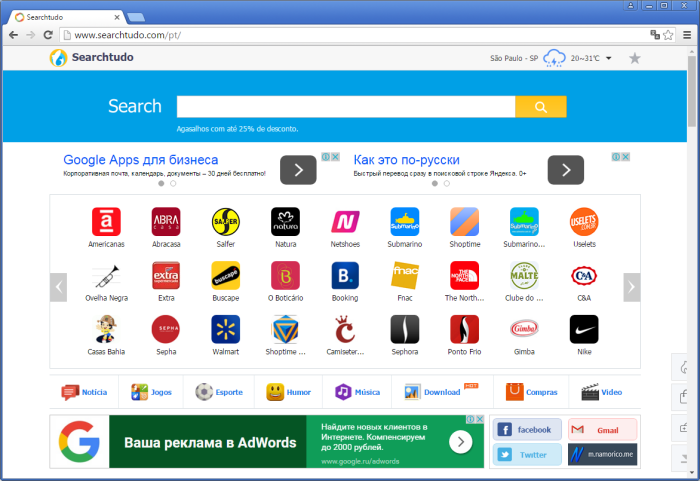Open the Notícia category tab

coord(84,392)
